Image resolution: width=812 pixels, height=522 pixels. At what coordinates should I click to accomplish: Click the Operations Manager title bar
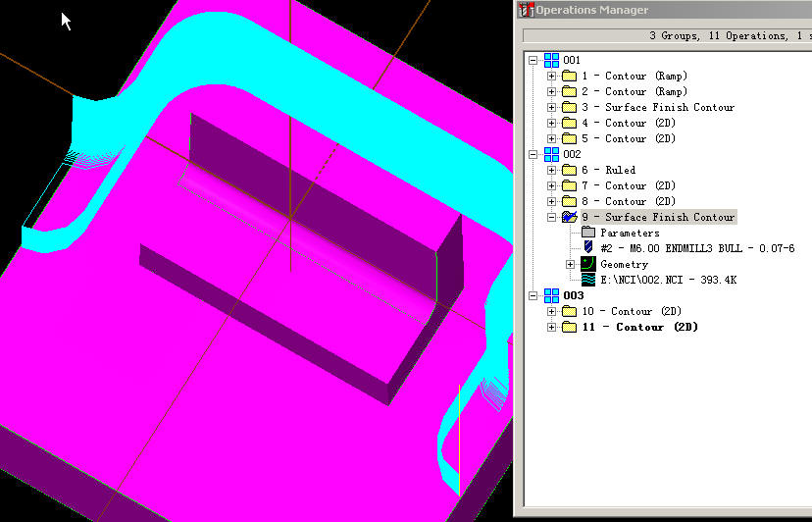tap(664, 10)
